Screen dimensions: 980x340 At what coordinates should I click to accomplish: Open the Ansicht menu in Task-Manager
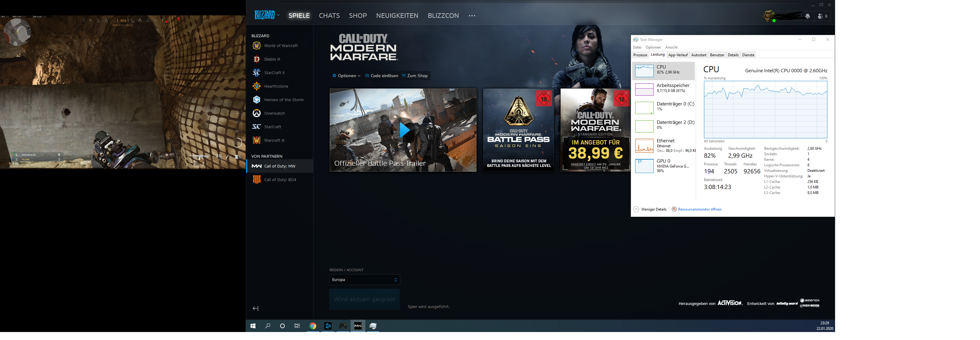coord(671,48)
